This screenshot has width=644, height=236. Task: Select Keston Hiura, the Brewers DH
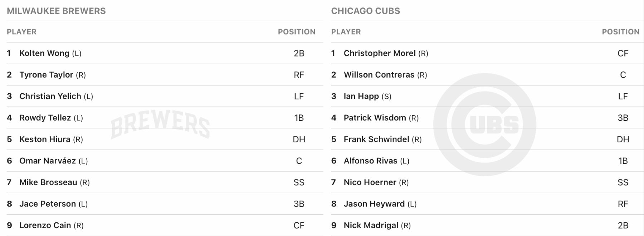[45, 139]
